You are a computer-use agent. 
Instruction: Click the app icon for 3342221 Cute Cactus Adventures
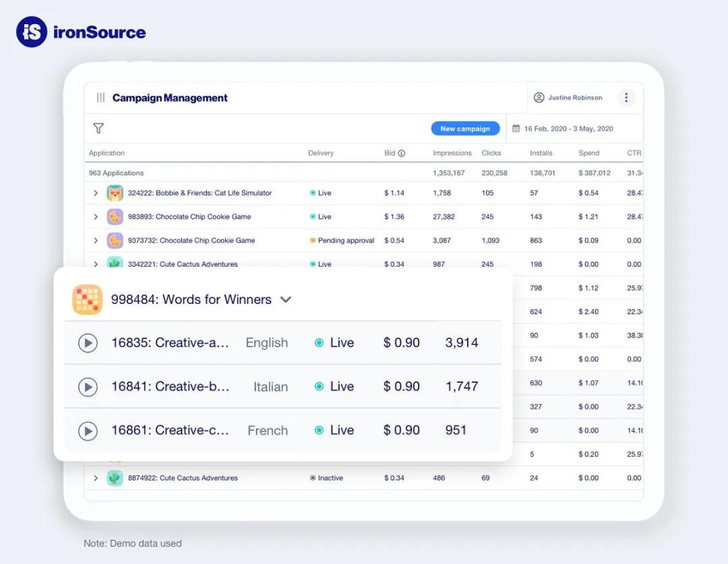pos(115,262)
